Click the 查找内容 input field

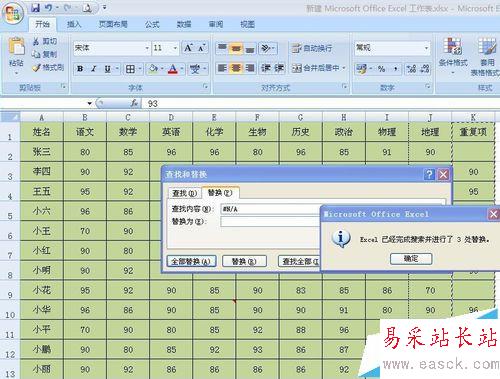[270, 209]
